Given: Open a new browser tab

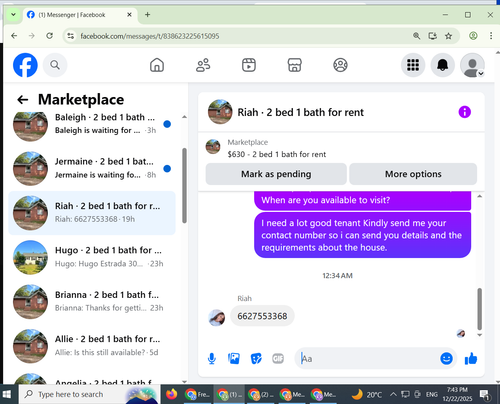Looking at the screenshot, I should [147, 15].
